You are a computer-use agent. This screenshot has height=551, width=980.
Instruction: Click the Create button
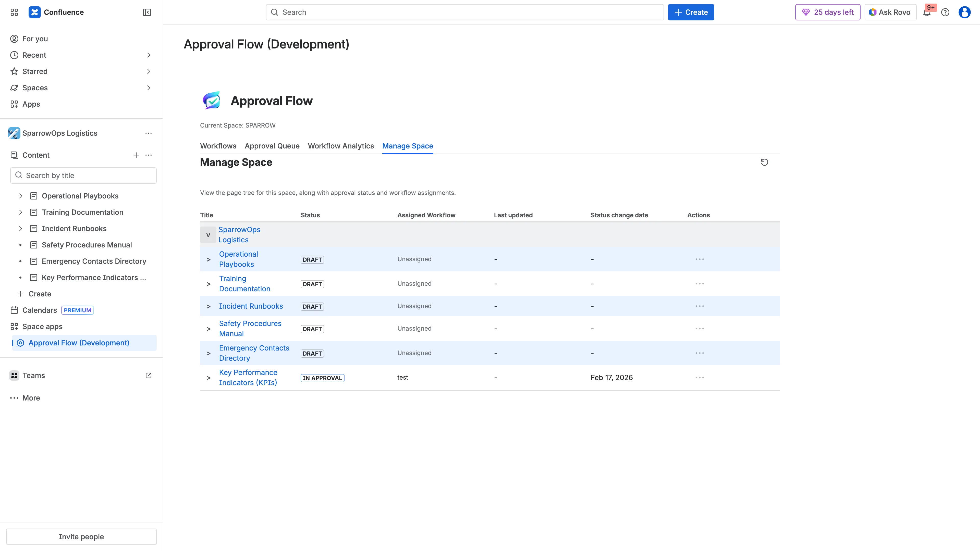tap(691, 12)
